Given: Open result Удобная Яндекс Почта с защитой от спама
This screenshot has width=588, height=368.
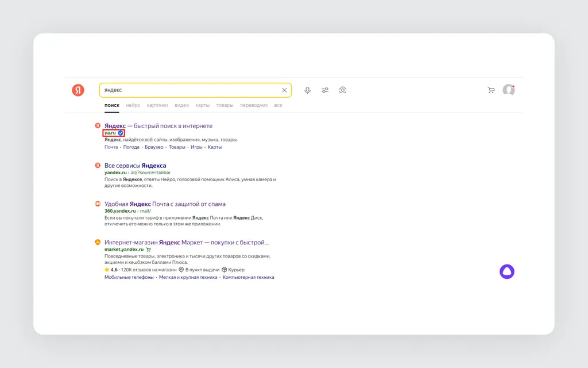Looking at the screenshot, I should click(165, 204).
